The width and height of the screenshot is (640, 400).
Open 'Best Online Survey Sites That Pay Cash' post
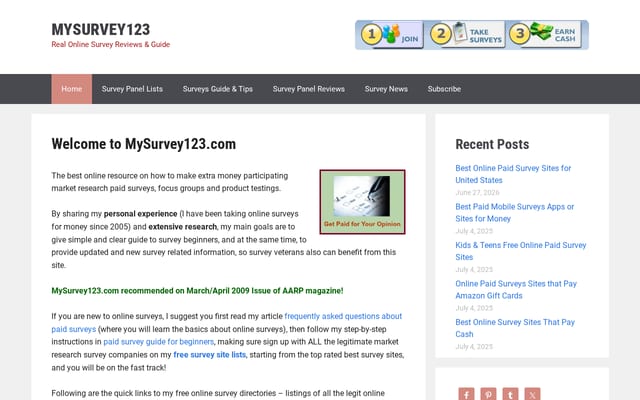pos(515,328)
